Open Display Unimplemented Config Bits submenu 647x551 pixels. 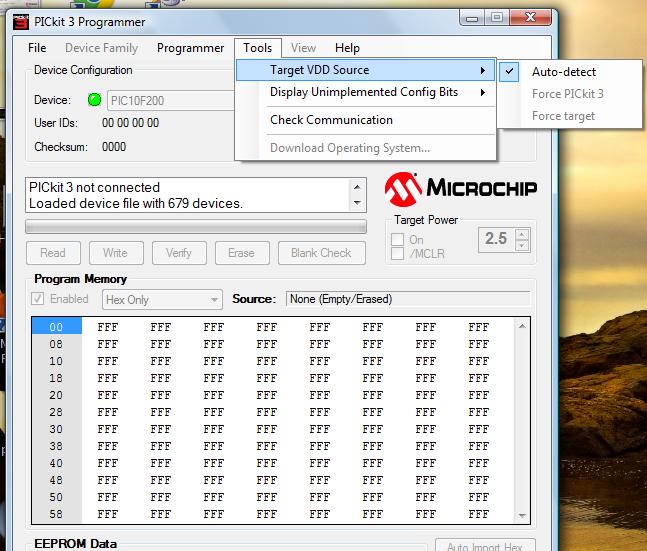click(x=365, y=92)
